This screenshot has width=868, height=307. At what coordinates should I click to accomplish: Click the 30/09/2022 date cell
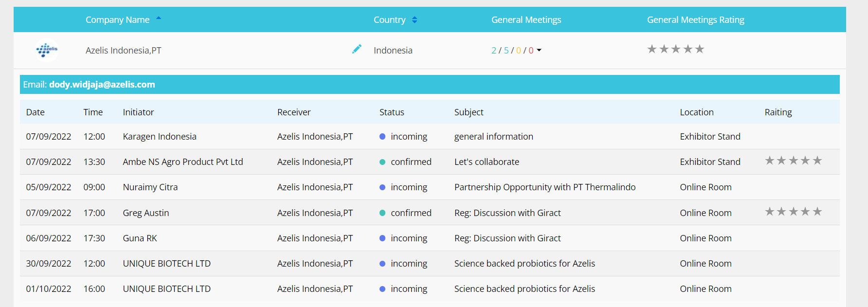pos(49,264)
